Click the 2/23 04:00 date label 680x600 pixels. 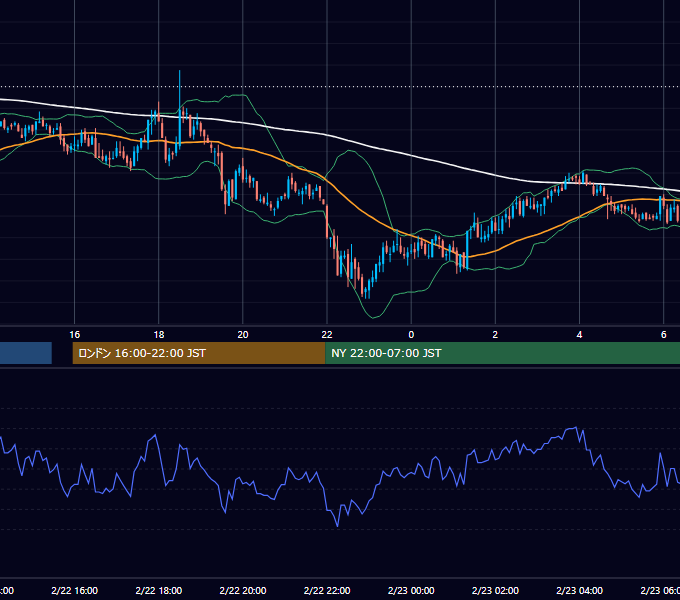[579, 590]
